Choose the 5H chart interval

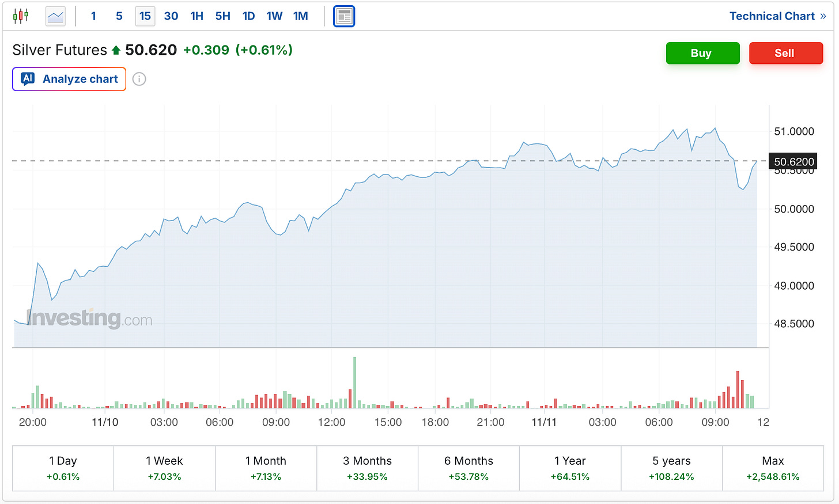point(223,16)
